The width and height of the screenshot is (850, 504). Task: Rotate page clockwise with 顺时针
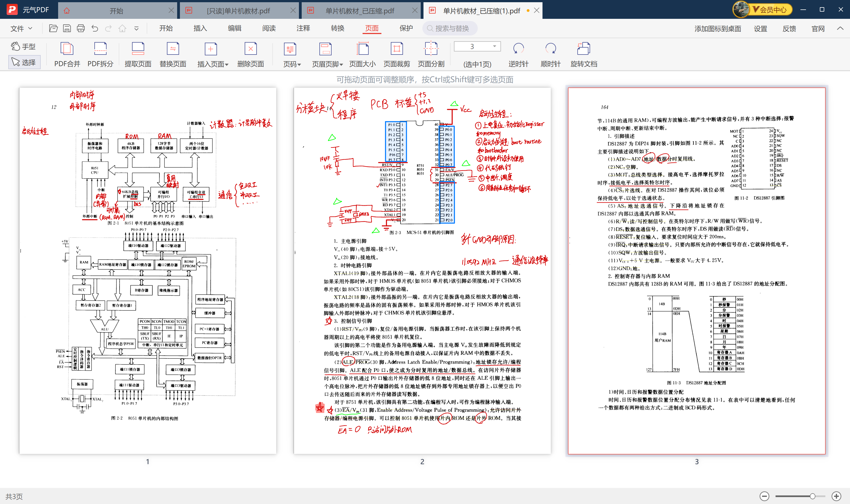point(551,55)
